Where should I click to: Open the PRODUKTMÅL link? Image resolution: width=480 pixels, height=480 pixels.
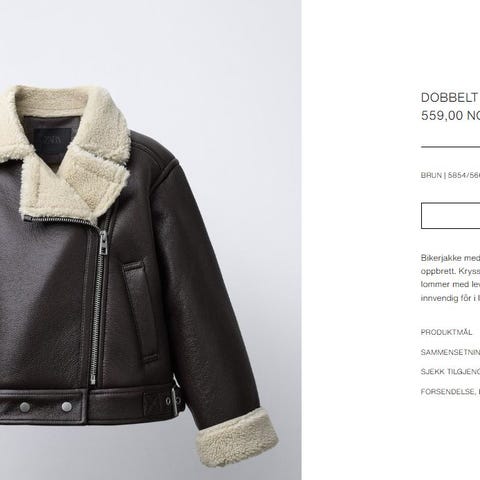click(x=446, y=332)
